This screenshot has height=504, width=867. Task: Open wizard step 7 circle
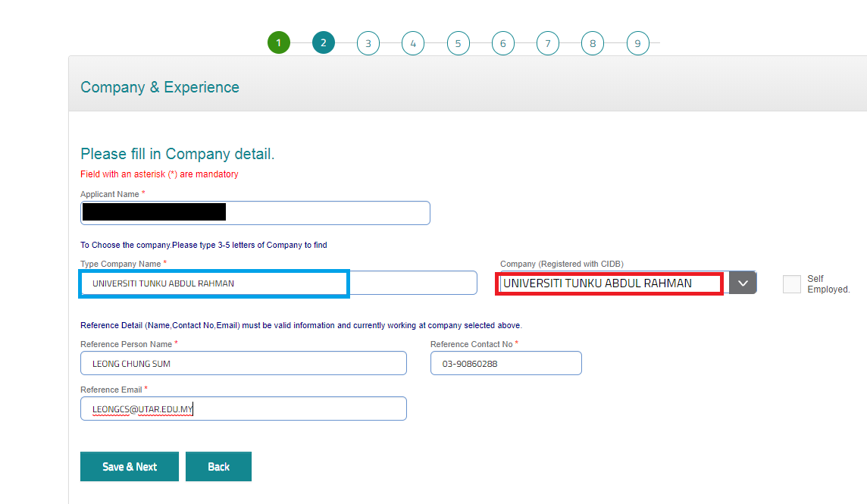[548, 43]
